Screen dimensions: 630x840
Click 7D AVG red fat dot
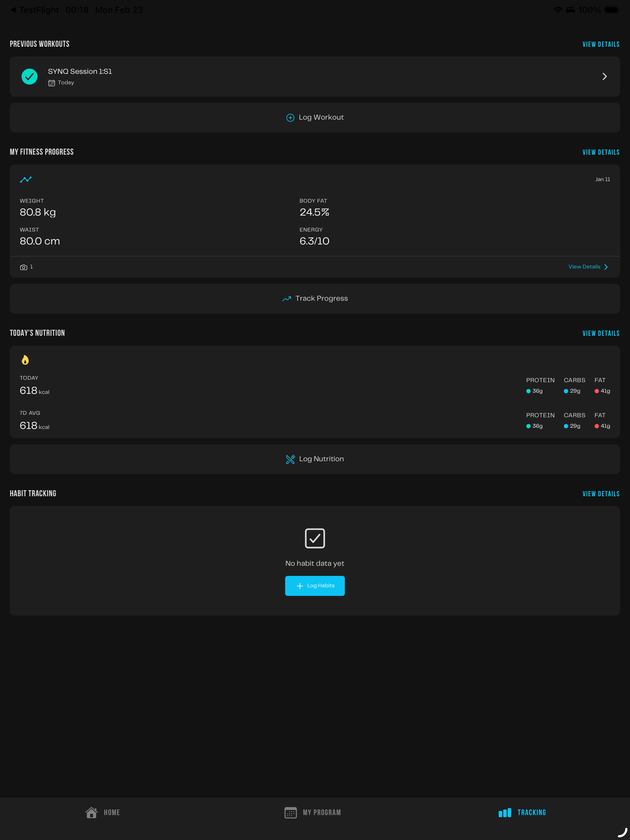pyautogui.click(x=596, y=426)
